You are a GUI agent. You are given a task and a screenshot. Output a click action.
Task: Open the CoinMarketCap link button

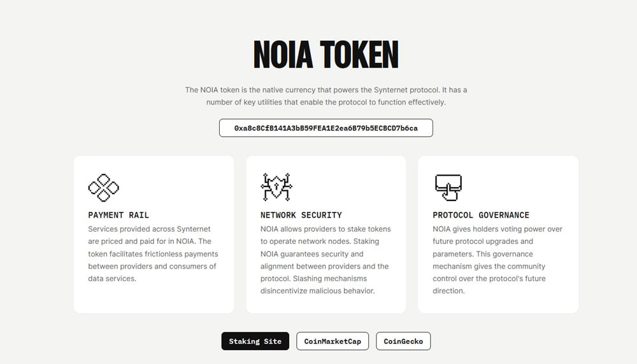tap(333, 341)
